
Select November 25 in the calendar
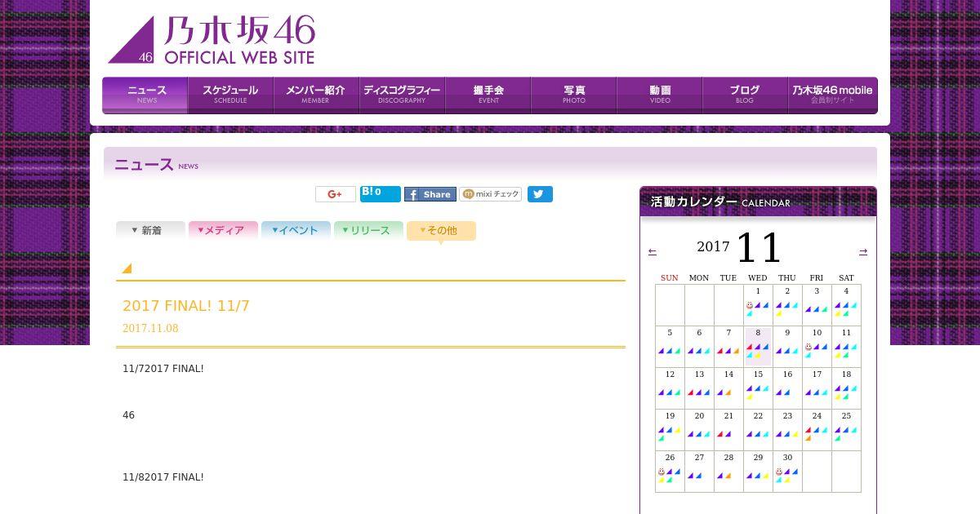tap(846, 429)
